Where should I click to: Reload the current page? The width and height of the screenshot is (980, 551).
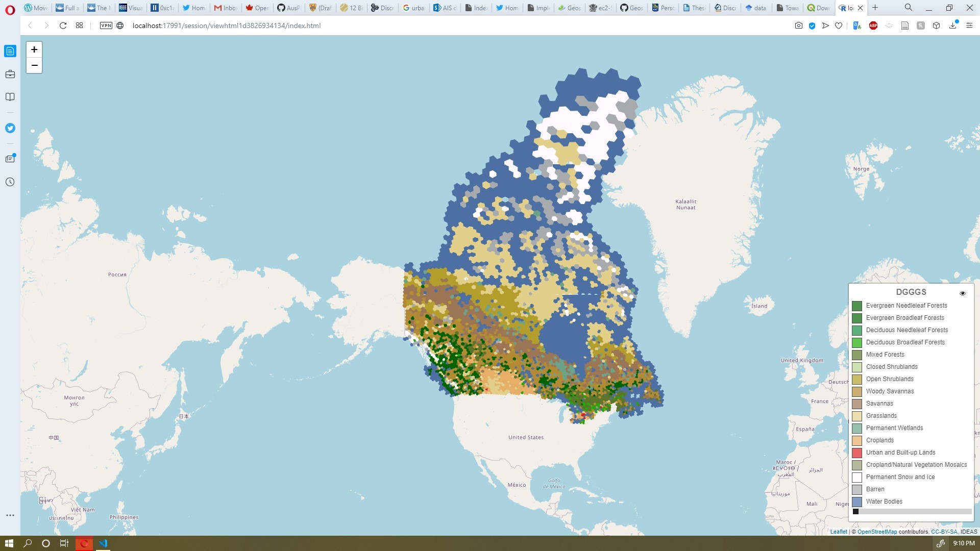63,26
